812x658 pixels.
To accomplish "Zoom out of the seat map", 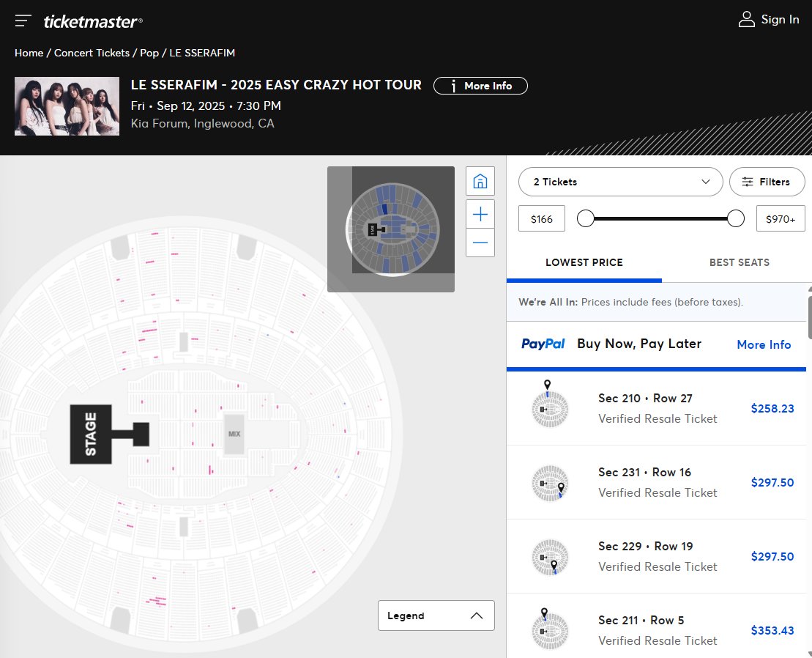I will [480, 243].
